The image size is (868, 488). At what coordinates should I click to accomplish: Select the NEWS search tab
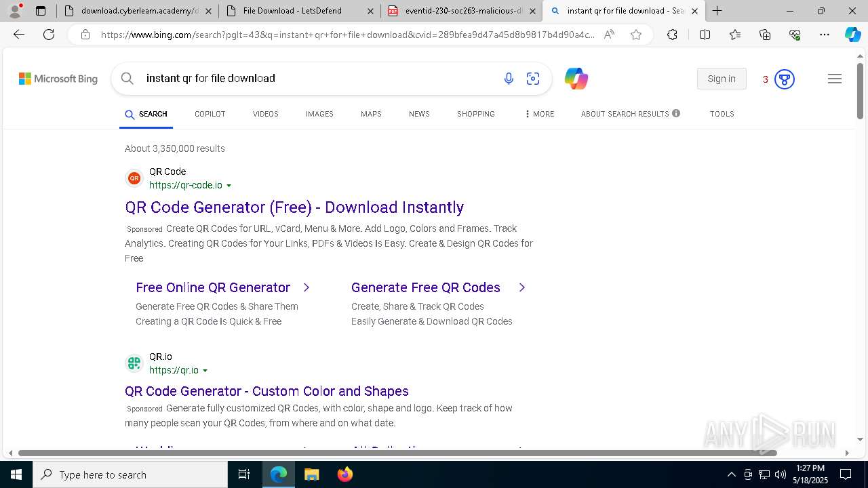point(419,114)
